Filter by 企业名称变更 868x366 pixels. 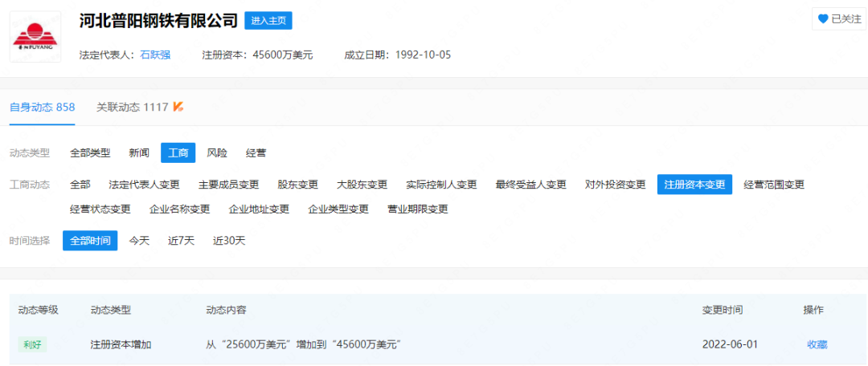pyautogui.click(x=180, y=209)
